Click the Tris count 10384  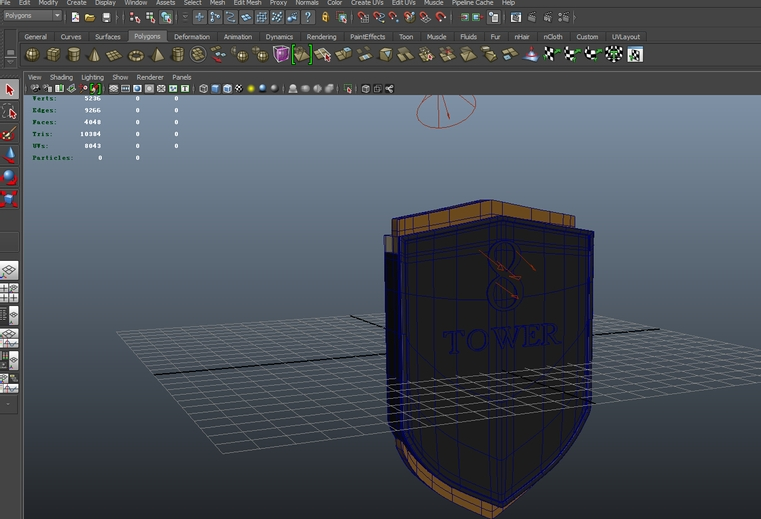click(91, 134)
